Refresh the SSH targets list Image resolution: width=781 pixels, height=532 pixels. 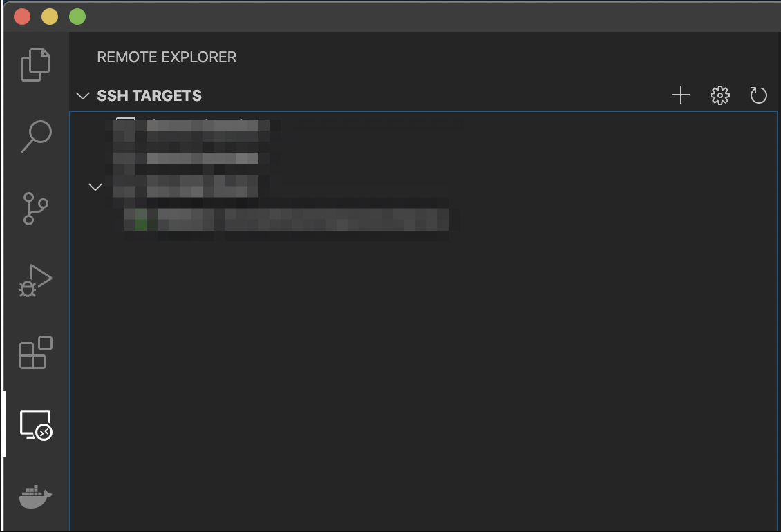[x=758, y=95]
